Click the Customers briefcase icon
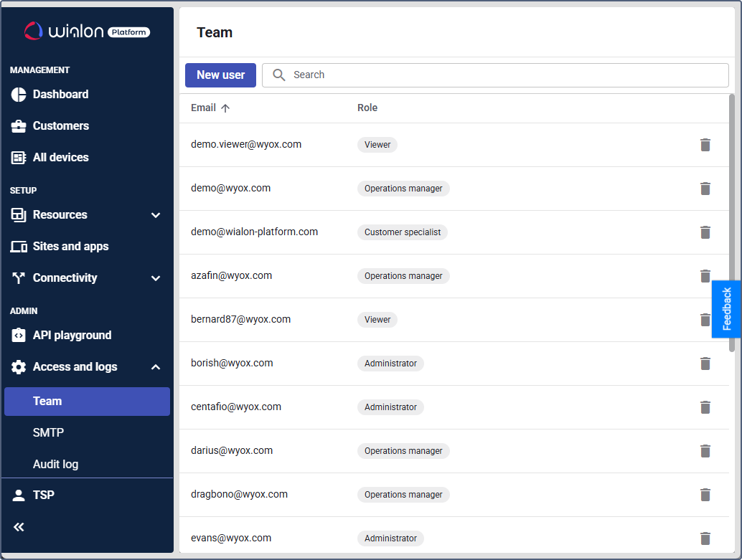The image size is (742, 560). [19, 126]
